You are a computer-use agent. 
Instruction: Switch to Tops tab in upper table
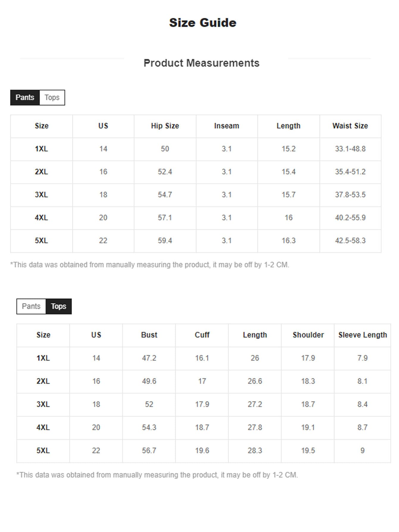click(52, 97)
